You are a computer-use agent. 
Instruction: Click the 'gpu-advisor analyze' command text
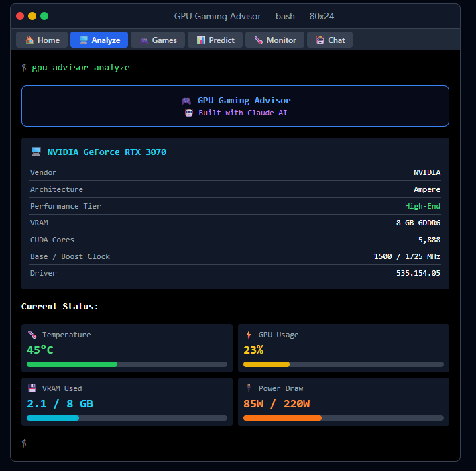[80, 68]
